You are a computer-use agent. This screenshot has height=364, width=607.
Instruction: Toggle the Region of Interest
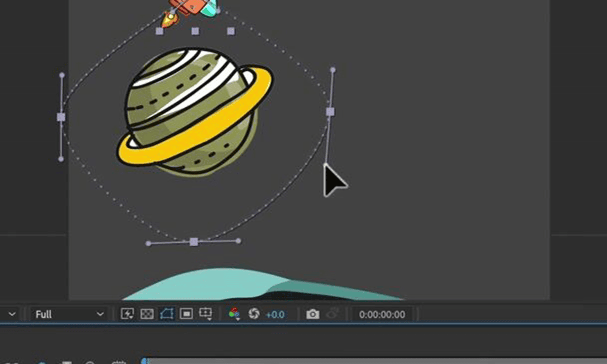pos(186,314)
